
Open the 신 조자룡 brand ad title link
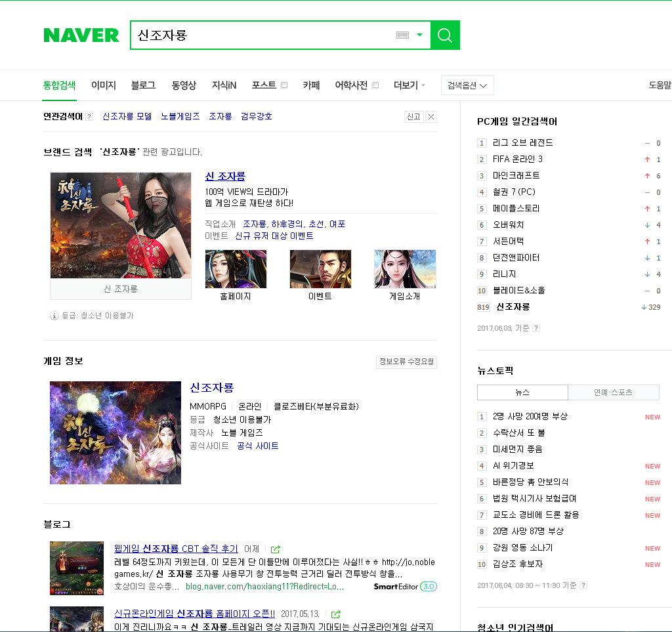tap(225, 176)
